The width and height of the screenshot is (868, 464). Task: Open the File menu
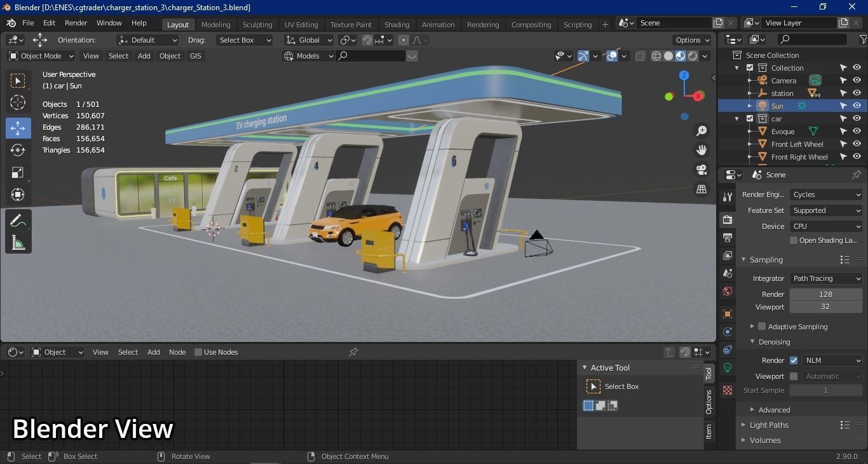click(x=28, y=23)
